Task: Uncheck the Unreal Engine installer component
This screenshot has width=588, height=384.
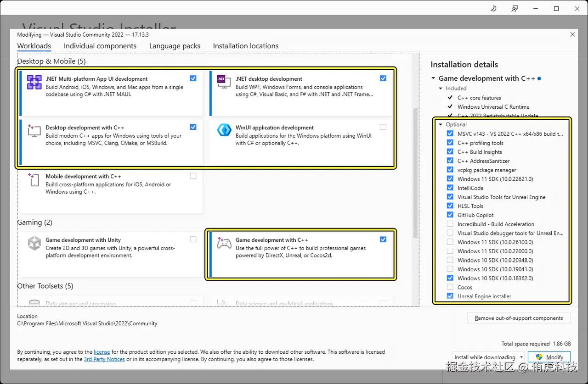Action: point(450,296)
